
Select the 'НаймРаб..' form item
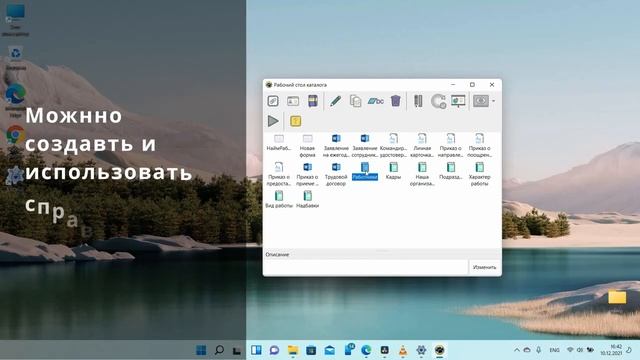pyautogui.click(x=279, y=143)
